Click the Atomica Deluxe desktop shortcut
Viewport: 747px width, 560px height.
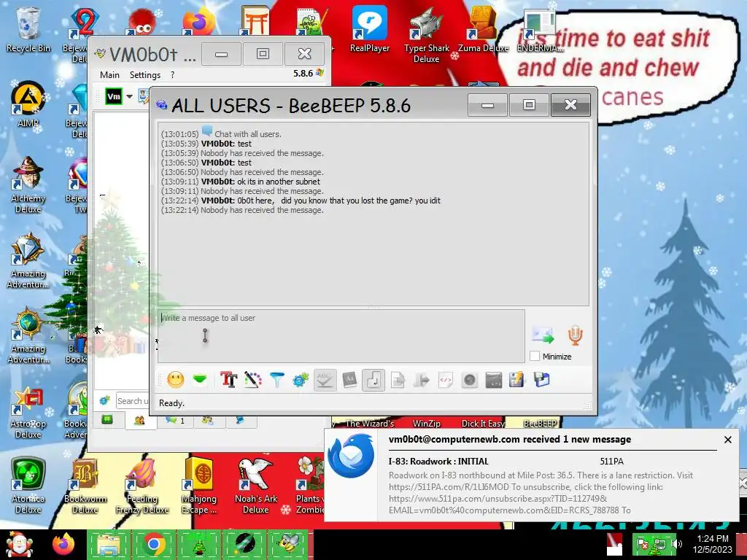pos(28,485)
